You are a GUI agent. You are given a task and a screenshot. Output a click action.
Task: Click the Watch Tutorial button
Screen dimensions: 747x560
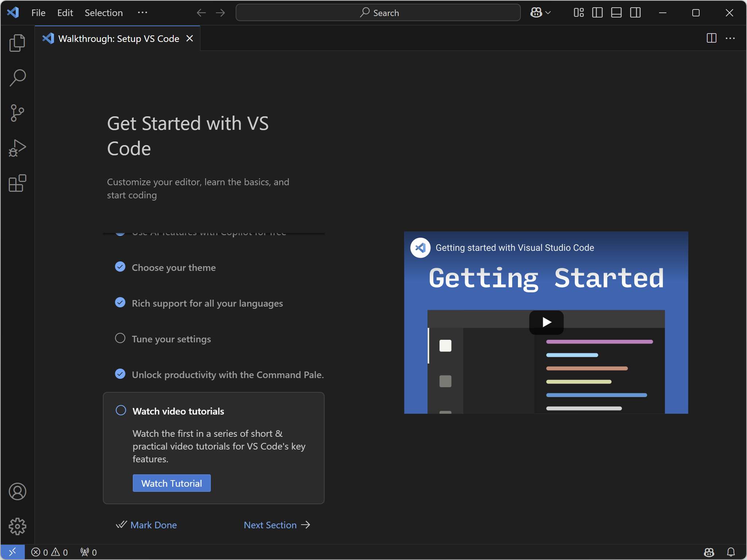(171, 483)
